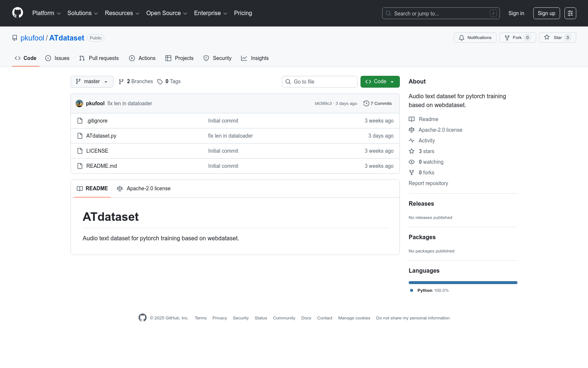Open the ATdataset repository link

[67, 38]
